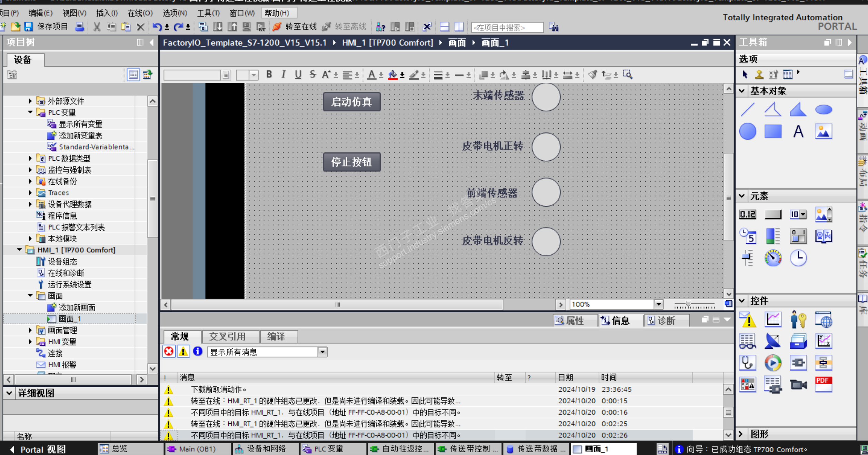868x455 pixels.
Task: Toggle Italic text formatting
Action: click(x=283, y=74)
